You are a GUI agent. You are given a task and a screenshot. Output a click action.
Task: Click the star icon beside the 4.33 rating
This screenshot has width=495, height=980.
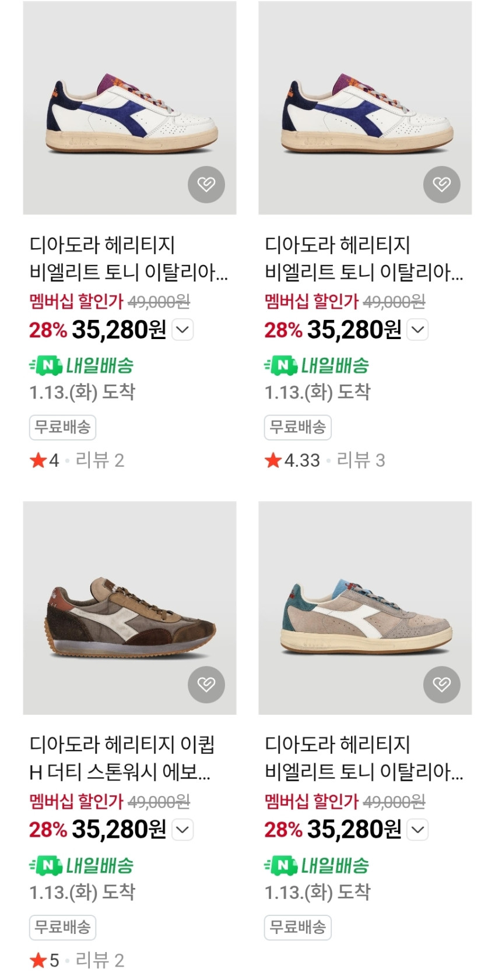273,460
